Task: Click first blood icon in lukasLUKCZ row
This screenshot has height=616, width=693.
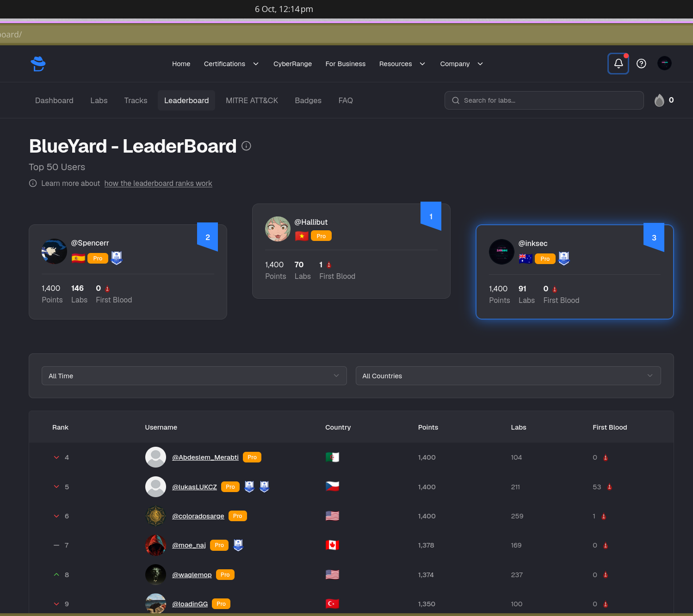Action: (x=610, y=487)
